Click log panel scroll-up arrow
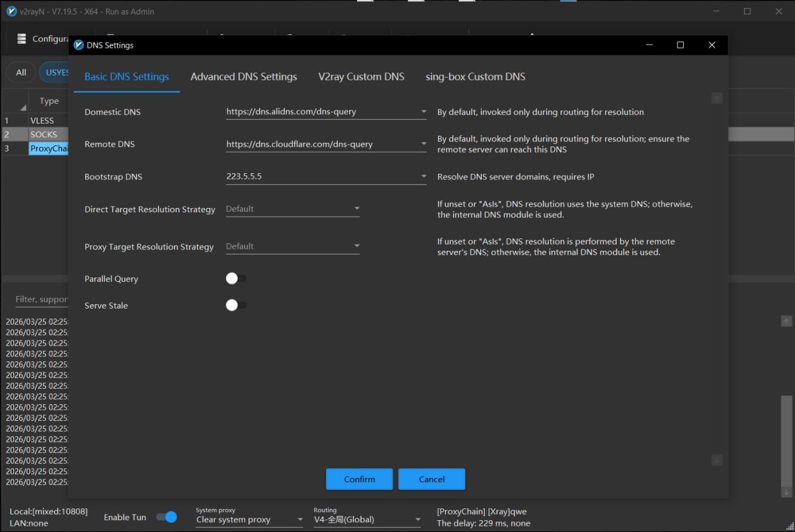The width and height of the screenshot is (795, 532). click(x=786, y=321)
